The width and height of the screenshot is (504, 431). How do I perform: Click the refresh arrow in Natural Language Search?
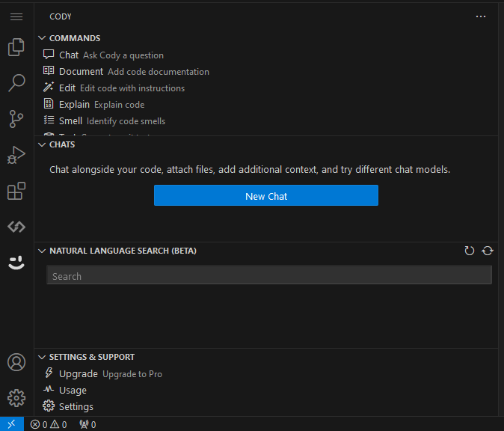click(x=470, y=251)
